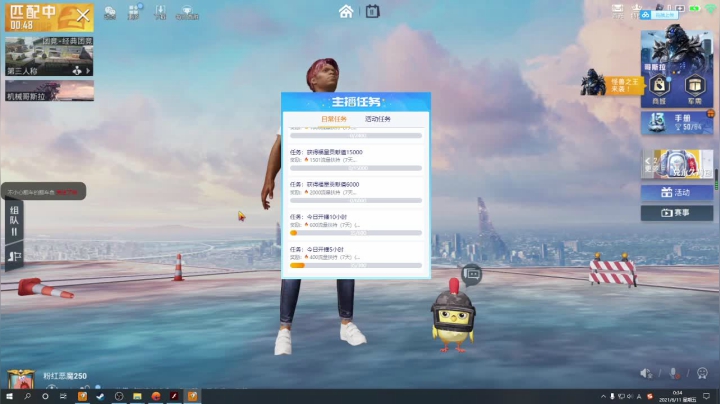The height and width of the screenshot is (404, 720).
Task: Open the Windows notification center icon
Action: [x=706, y=396]
